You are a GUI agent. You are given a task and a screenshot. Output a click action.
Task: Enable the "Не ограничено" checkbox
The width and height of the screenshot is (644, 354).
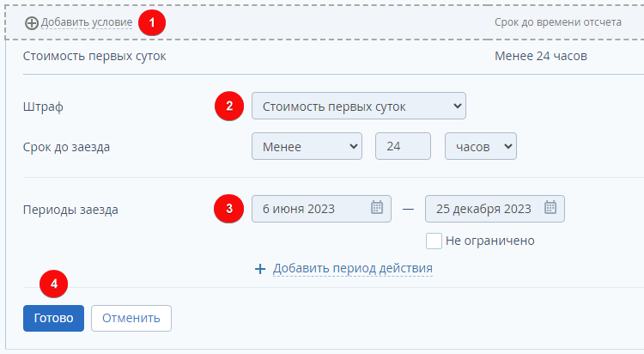pos(434,241)
